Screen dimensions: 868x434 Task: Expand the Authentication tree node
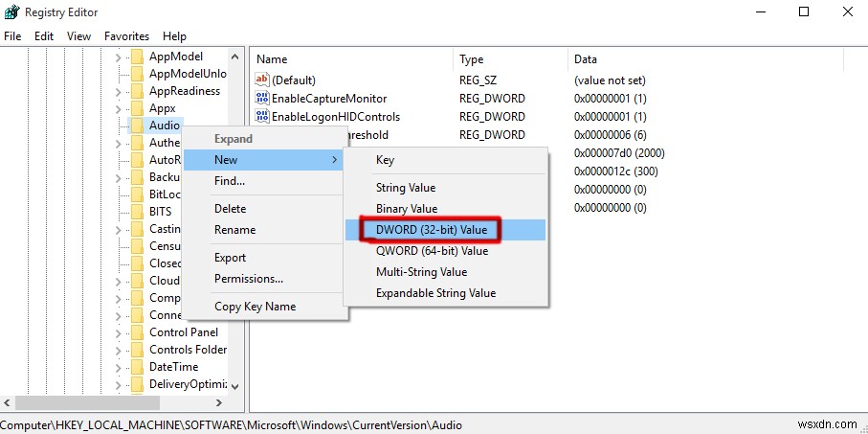pyautogui.click(x=118, y=143)
